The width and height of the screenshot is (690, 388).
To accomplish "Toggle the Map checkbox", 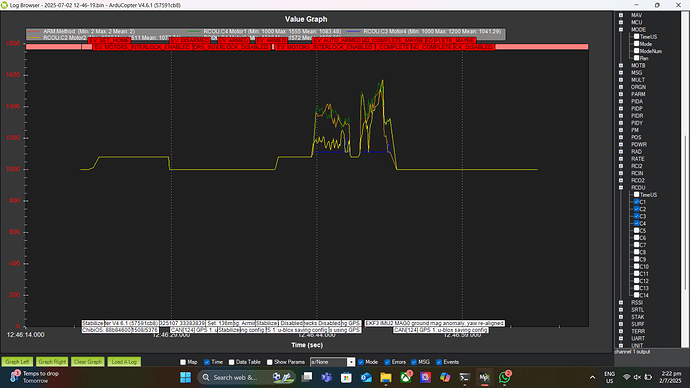I will coord(183,362).
